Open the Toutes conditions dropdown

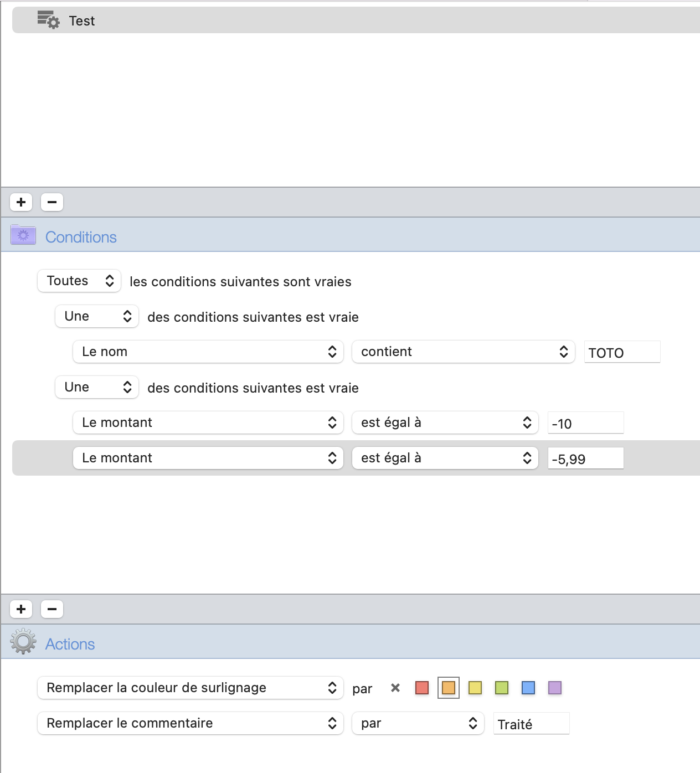pyautogui.click(x=79, y=281)
